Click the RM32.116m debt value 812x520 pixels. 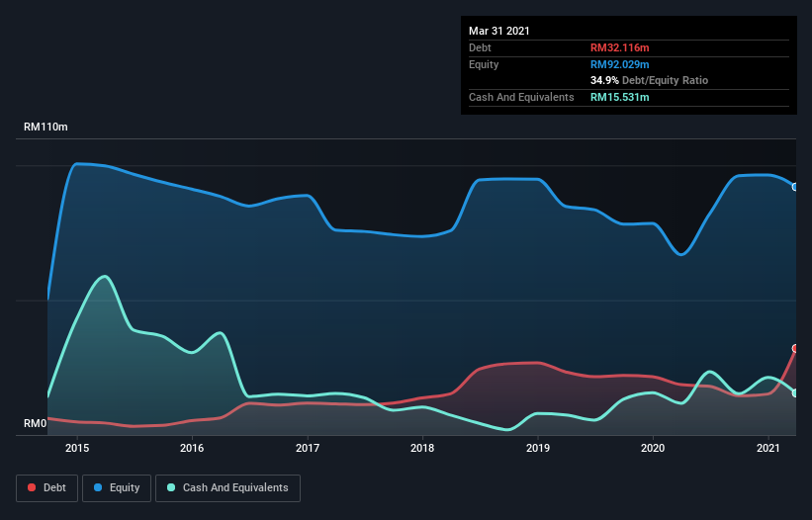[x=620, y=47]
